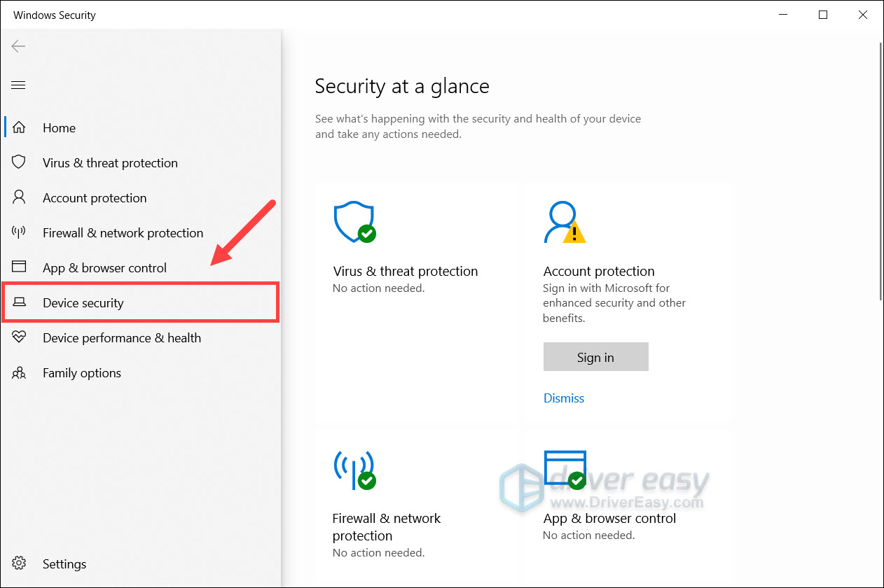
Task: Expand the hamburger navigation menu
Action: click(x=18, y=85)
